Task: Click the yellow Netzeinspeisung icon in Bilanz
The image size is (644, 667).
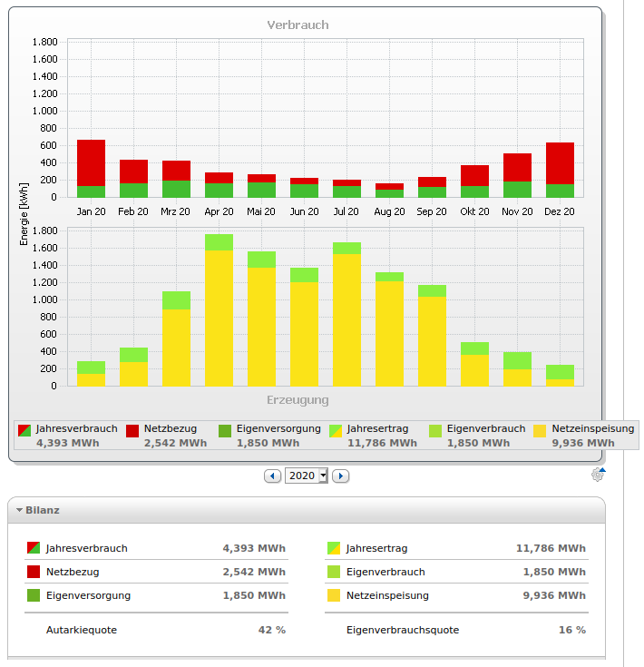Action: click(x=333, y=595)
